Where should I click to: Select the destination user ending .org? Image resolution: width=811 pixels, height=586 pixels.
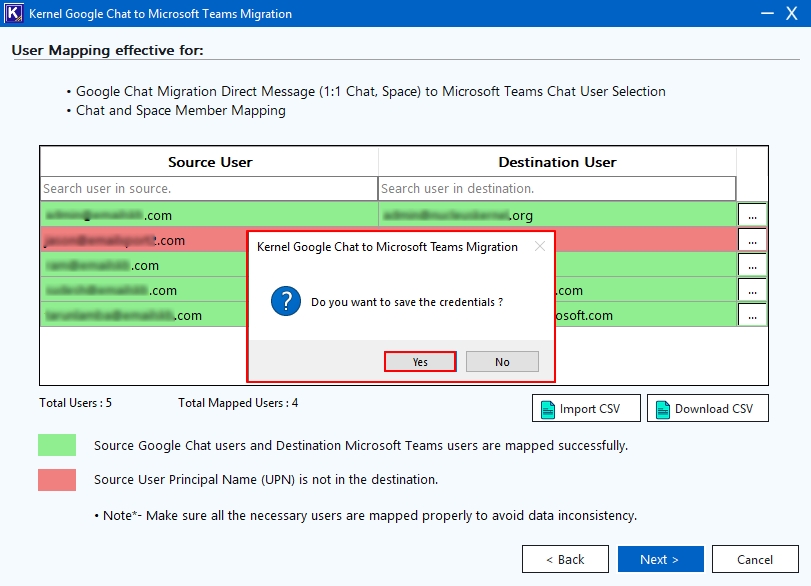(x=557, y=215)
